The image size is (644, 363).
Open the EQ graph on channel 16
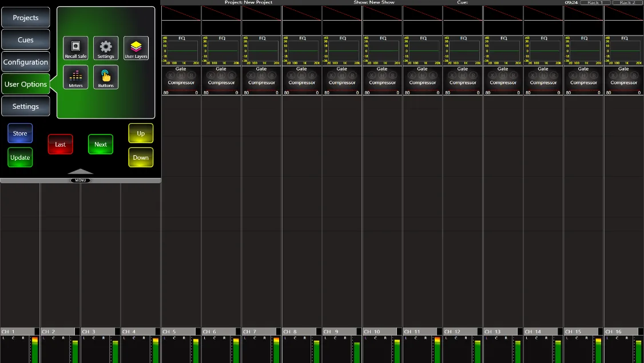(x=624, y=50)
